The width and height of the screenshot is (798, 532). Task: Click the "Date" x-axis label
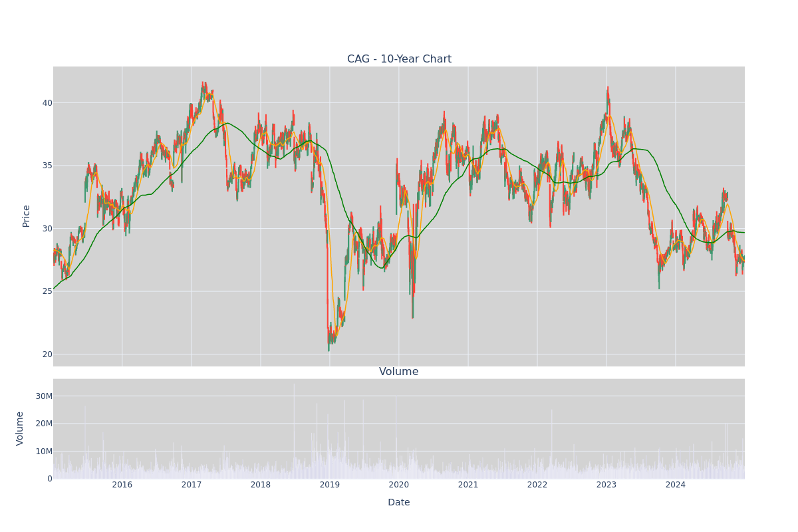tap(399, 503)
